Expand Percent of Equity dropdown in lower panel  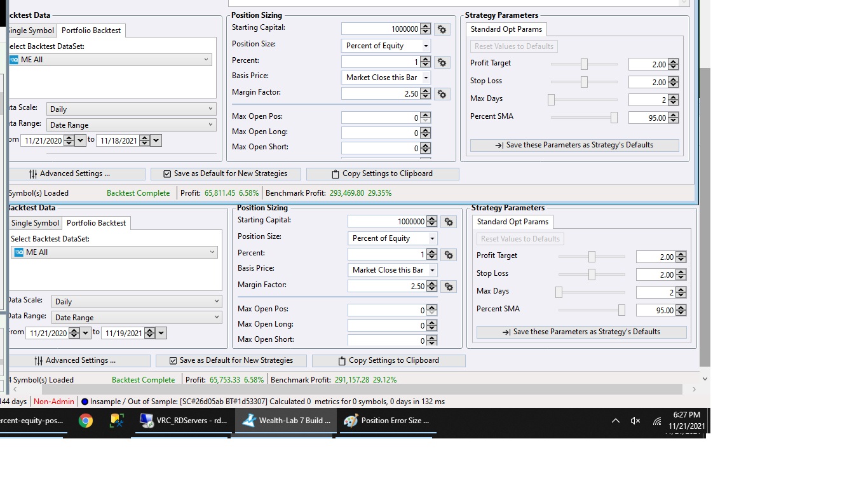coord(432,238)
